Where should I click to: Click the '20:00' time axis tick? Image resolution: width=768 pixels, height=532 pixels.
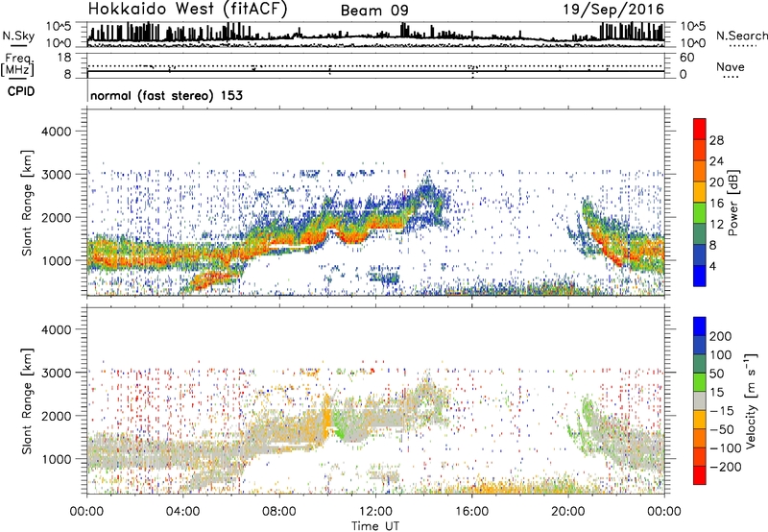click(x=568, y=512)
